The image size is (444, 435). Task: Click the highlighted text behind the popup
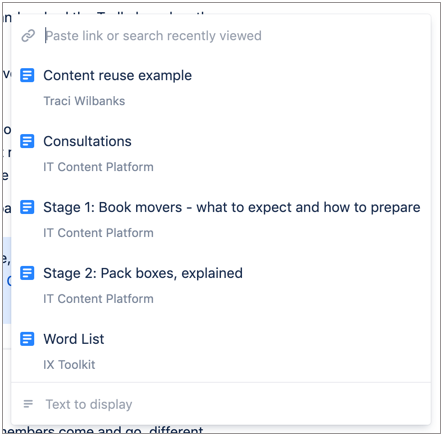(x=7, y=280)
